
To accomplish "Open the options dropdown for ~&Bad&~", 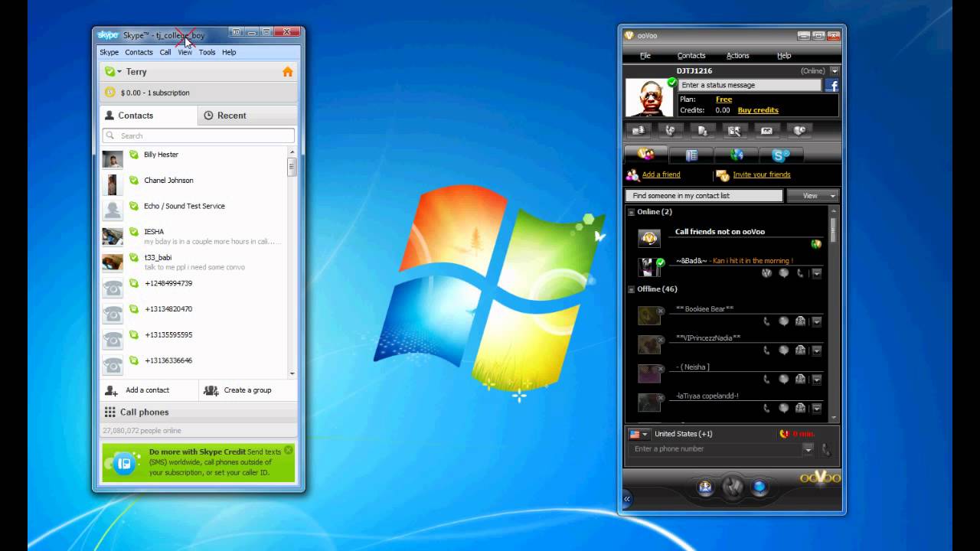I will pos(817,273).
